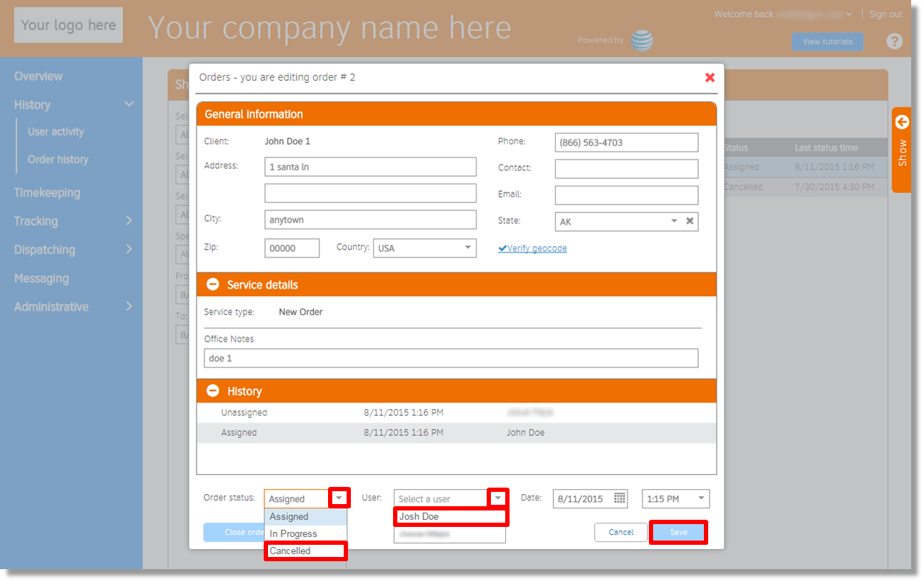Click the Your logo here placeholder
The width and height of the screenshot is (924, 582).
pos(68,24)
